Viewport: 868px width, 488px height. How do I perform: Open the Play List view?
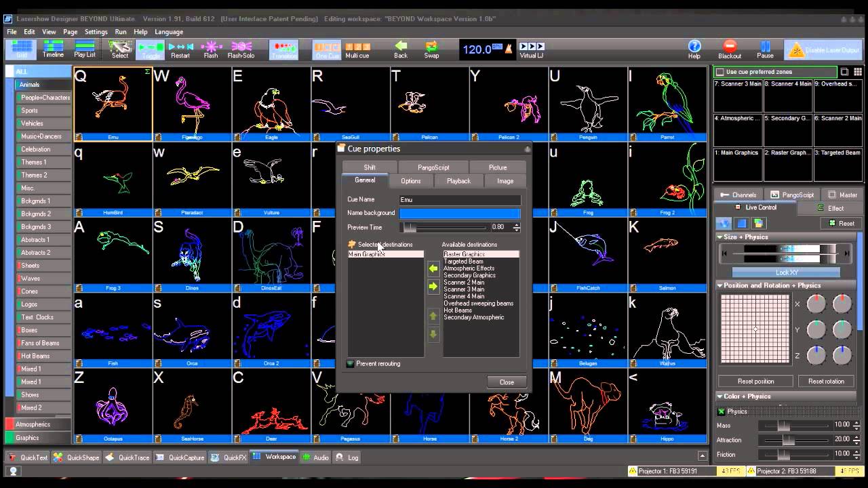[x=85, y=49]
